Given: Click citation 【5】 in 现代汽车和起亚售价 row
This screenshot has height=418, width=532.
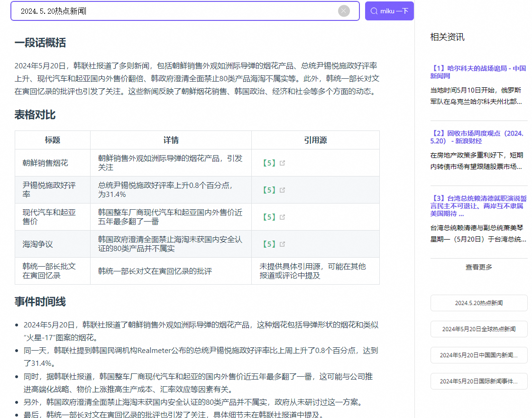Looking at the screenshot, I should (x=269, y=217).
